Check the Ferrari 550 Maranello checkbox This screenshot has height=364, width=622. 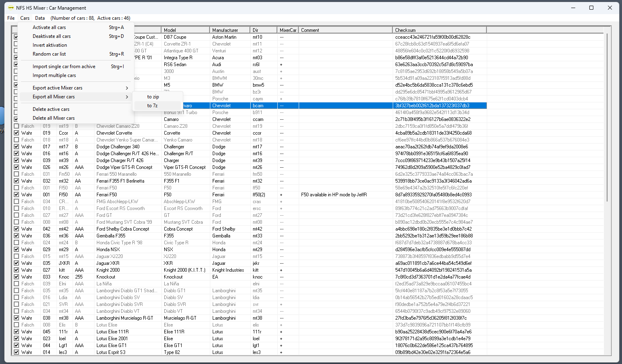pyautogui.click(x=17, y=174)
